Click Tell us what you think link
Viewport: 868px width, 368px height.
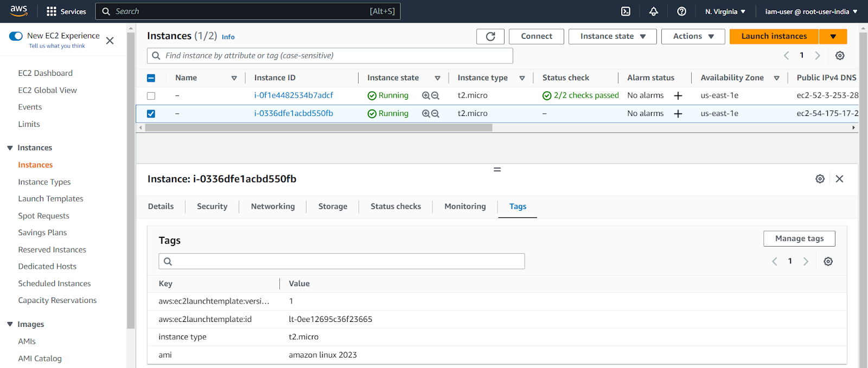[x=57, y=46]
